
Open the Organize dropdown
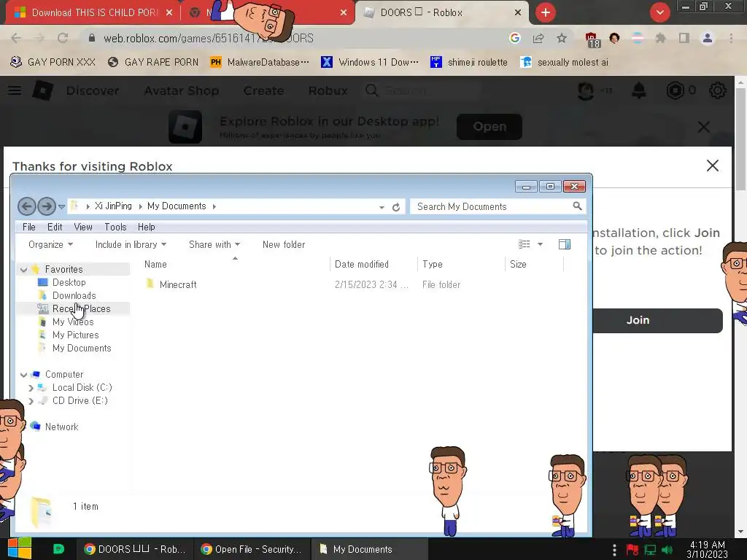pyautogui.click(x=50, y=244)
